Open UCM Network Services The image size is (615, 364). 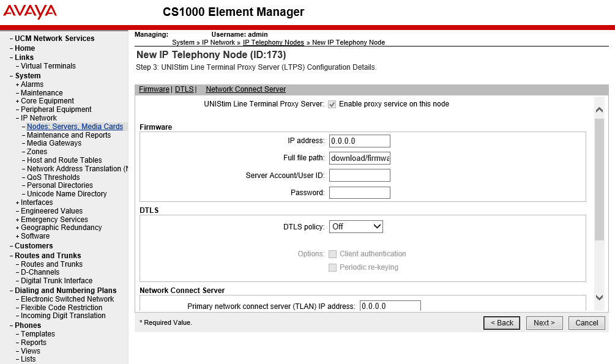[x=54, y=39]
